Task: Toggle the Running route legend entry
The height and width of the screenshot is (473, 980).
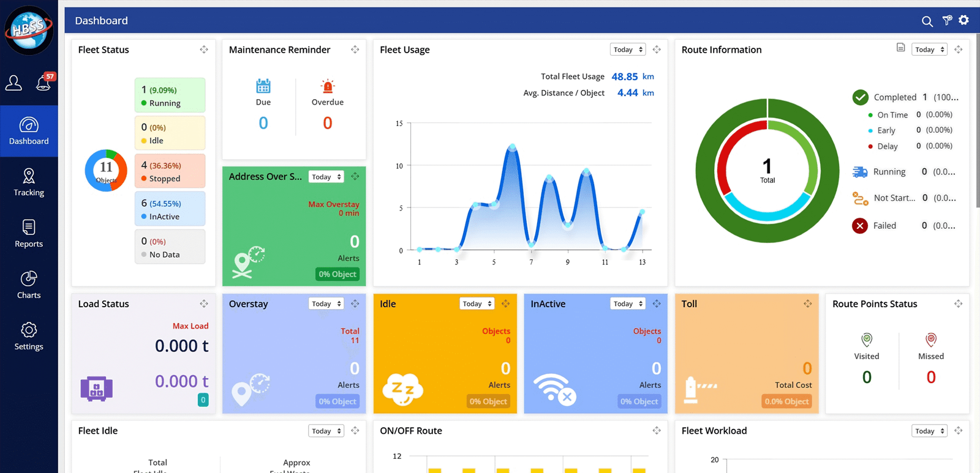Action: (888, 172)
